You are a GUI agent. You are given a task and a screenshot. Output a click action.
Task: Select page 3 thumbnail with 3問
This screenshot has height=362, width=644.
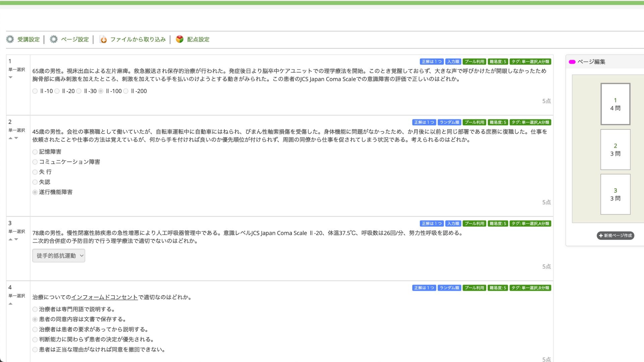[x=615, y=194]
